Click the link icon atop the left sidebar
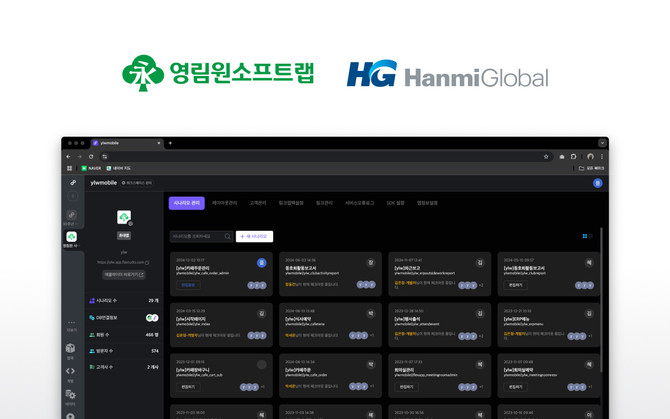670x419 pixels. (72, 183)
